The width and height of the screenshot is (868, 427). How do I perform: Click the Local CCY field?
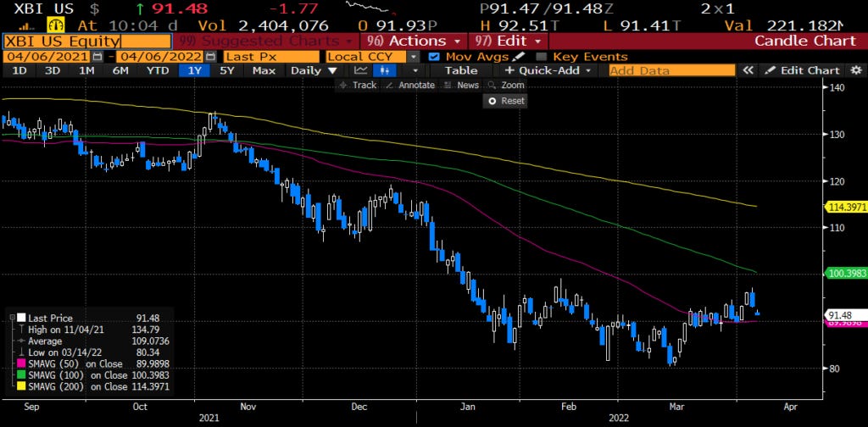click(366, 57)
